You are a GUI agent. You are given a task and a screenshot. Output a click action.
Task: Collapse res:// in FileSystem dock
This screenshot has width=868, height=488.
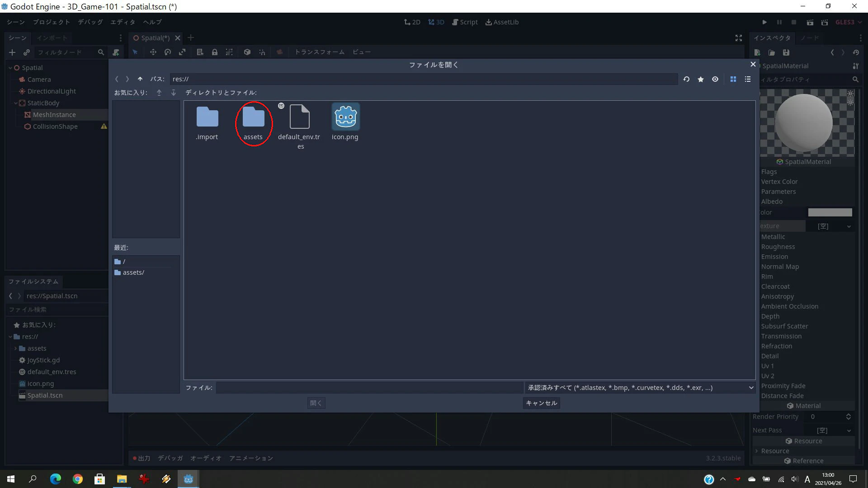point(10,337)
